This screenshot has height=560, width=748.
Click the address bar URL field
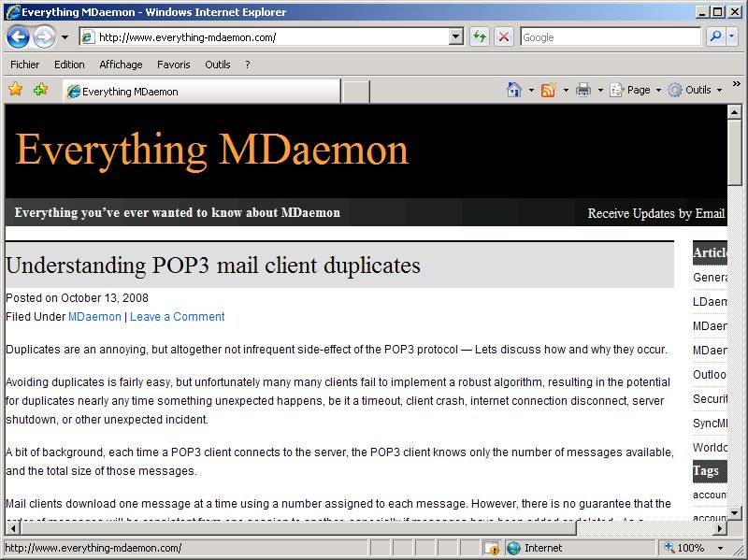click(272, 37)
